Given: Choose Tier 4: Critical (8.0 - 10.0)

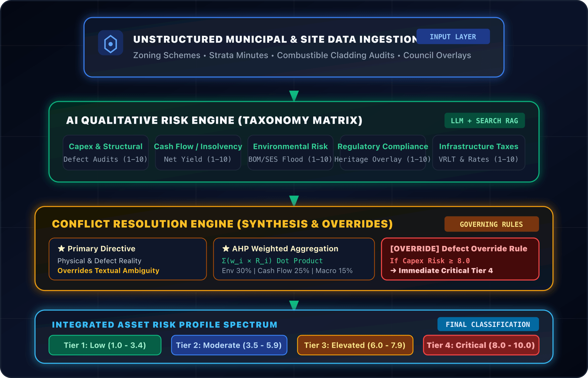Looking at the screenshot, I should pos(481,345).
